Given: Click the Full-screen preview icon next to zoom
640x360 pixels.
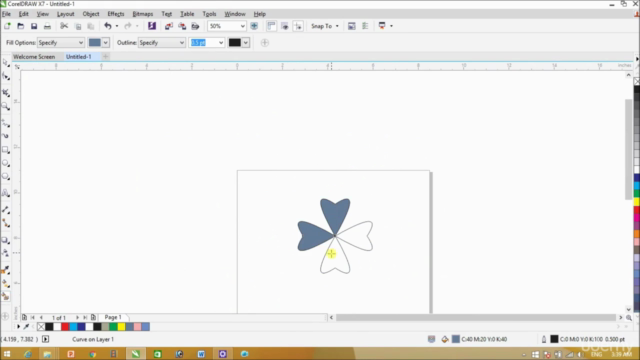Looking at the screenshot, I should (254, 26).
